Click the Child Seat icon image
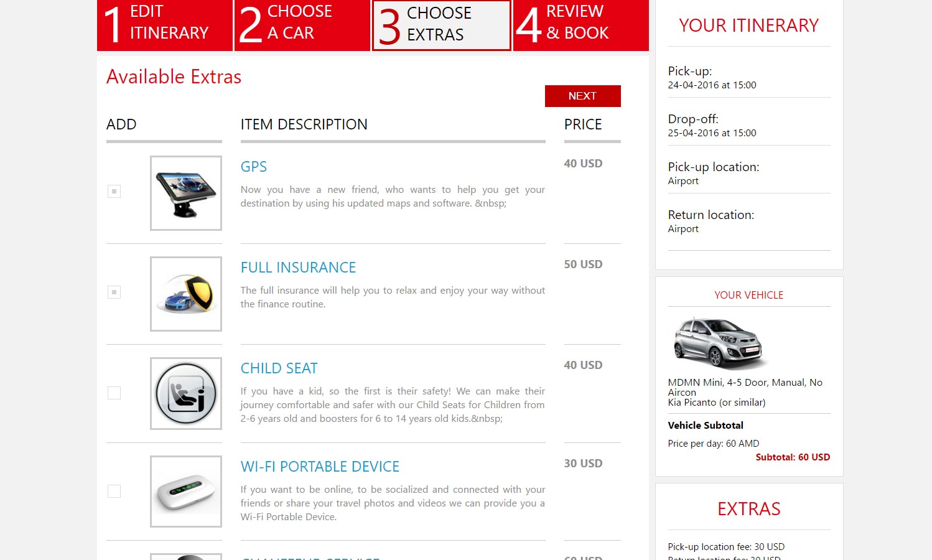The height and width of the screenshot is (560, 932). pos(186,393)
